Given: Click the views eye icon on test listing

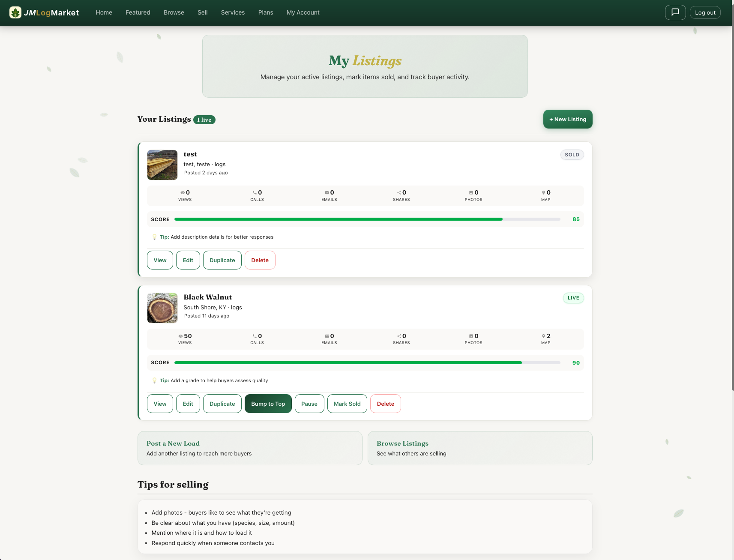Looking at the screenshot, I should (182, 192).
